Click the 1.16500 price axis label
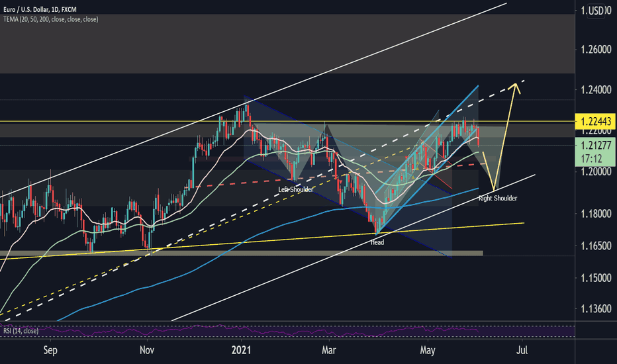 click(596, 246)
